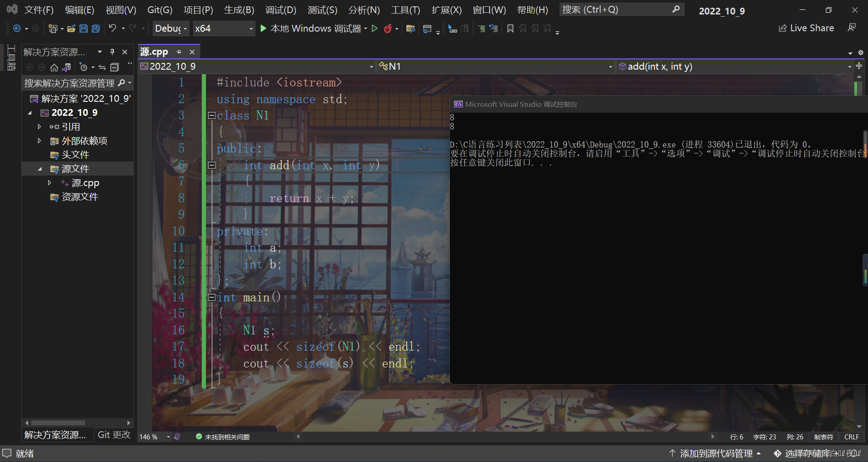Image resolution: width=868 pixels, height=462 pixels.
Task: Open debugger target dropdown arrow next to 本地 Windows 调试器
Action: (365, 29)
